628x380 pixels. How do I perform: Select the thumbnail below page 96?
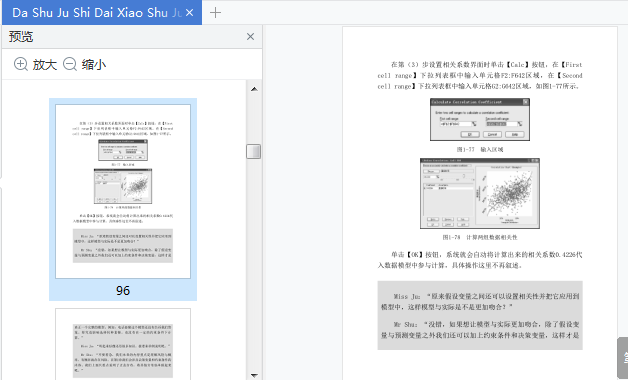pos(123,344)
